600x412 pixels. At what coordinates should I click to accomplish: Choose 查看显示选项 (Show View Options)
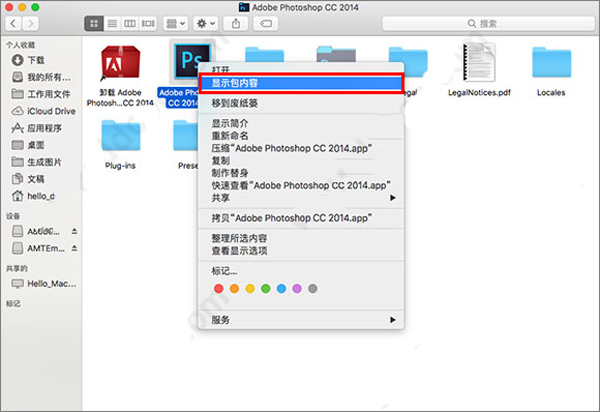click(300, 251)
